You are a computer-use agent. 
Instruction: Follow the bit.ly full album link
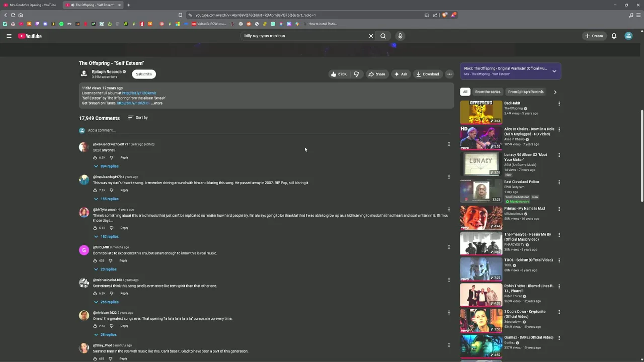pyautogui.click(x=139, y=93)
